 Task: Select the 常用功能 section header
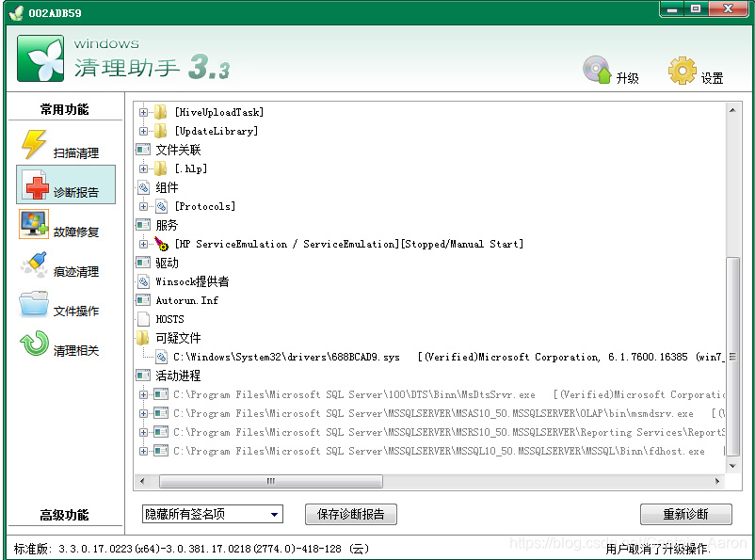point(64,109)
